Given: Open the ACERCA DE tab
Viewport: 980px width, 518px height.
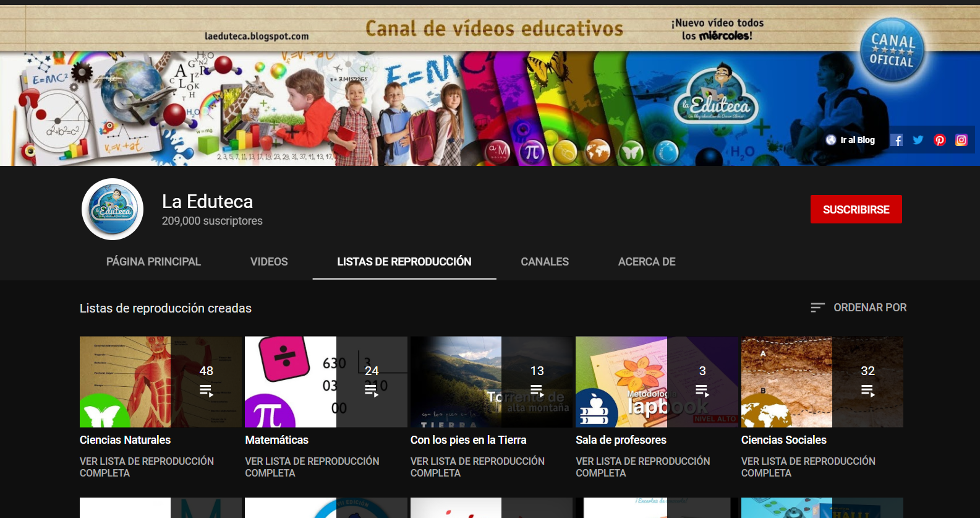Looking at the screenshot, I should point(647,262).
